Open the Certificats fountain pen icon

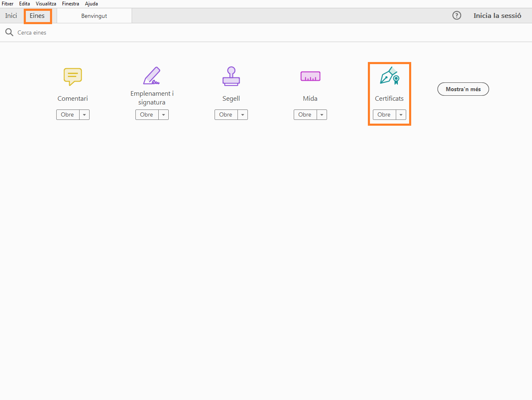click(x=390, y=76)
